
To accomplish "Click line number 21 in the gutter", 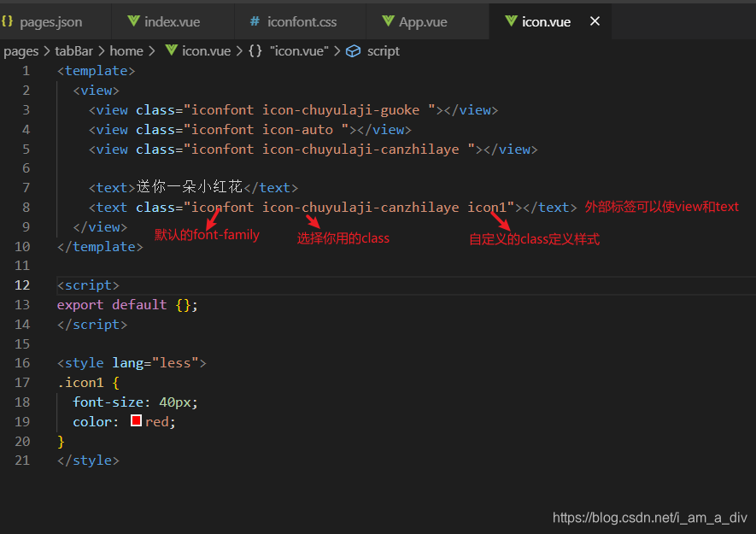I will tap(22, 461).
